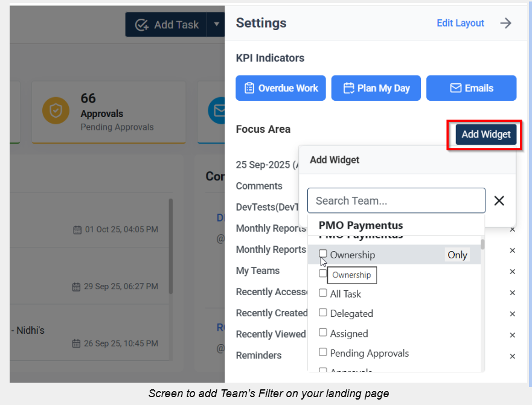This screenshot has height=405, width=532.
Task: Click the gold shield Approvals icon
Action: point(56,111)
